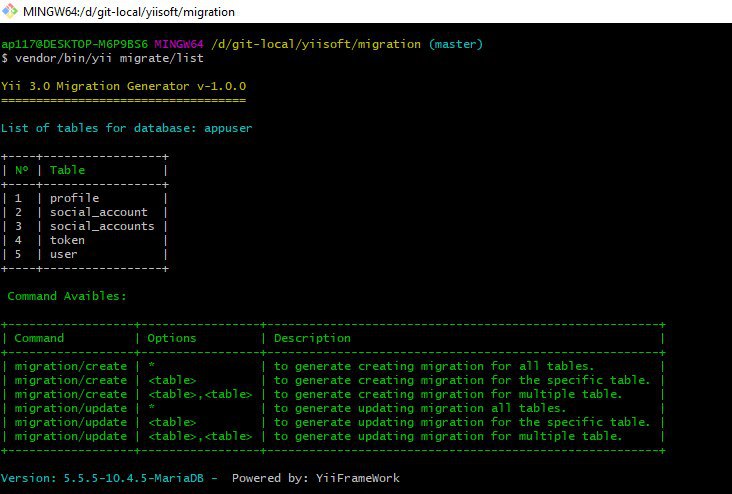The image size is (732, 494).
Task: Click <table> option in updating specific table row
Action: click(172, 422)
